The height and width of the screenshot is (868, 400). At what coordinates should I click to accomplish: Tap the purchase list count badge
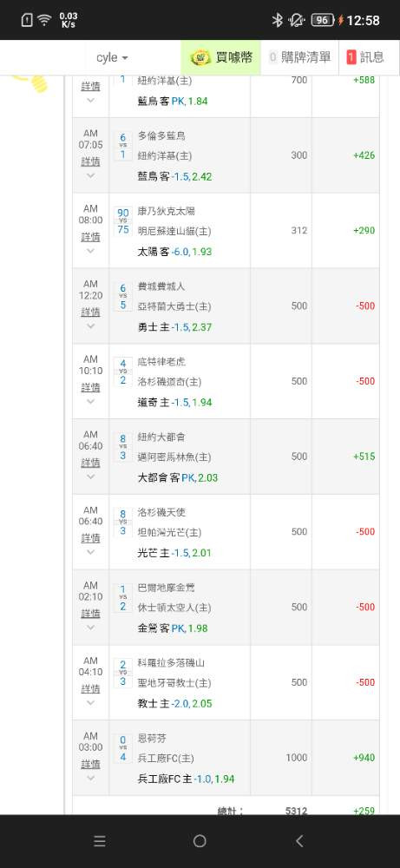(272, 57)
